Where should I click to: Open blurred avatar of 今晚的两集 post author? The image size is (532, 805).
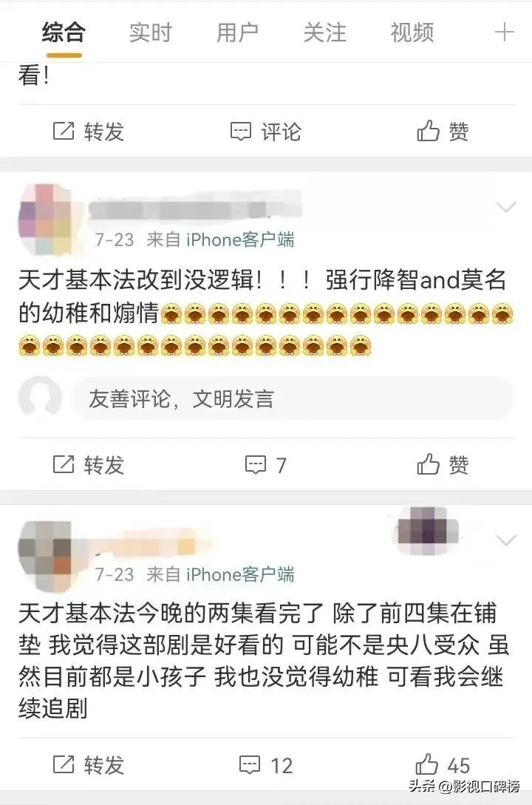click(45, 554)
